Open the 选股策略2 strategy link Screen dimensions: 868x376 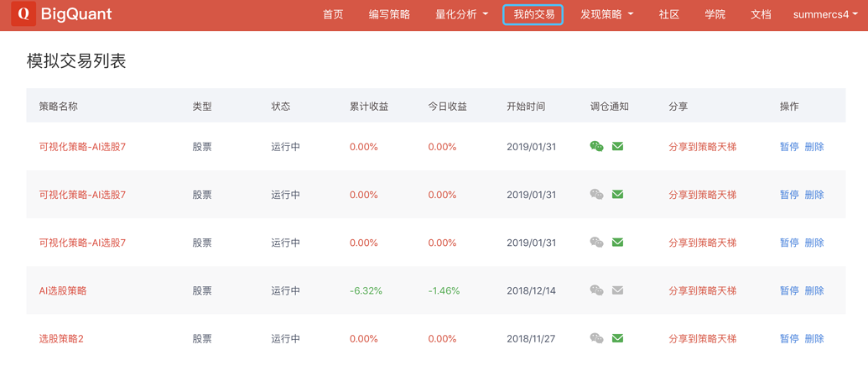[61, 338]
